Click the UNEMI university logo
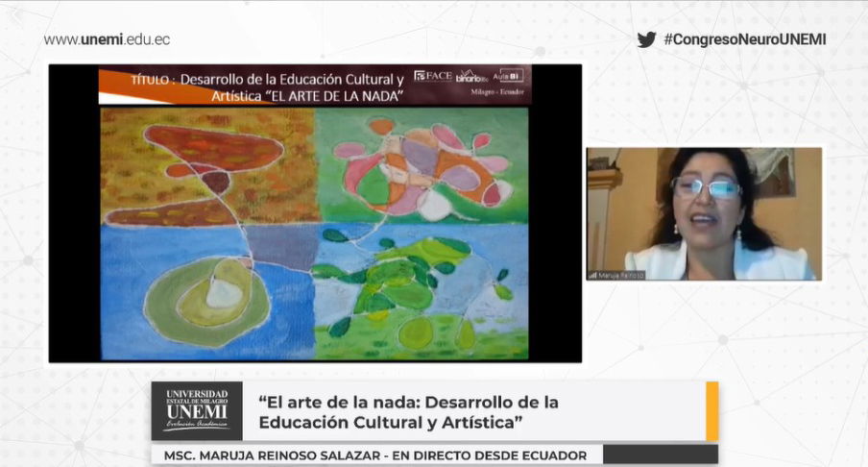The width and height of the screenshot is (868, 467). [197, 410]
